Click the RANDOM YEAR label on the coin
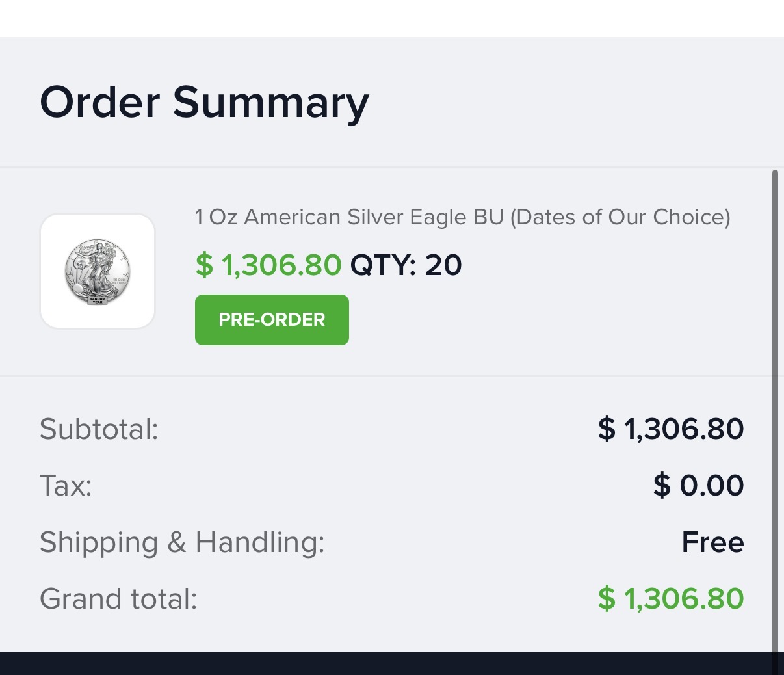The width and height of the screenshot is (784, 675). pyautogui.click(x=98, y=300)
